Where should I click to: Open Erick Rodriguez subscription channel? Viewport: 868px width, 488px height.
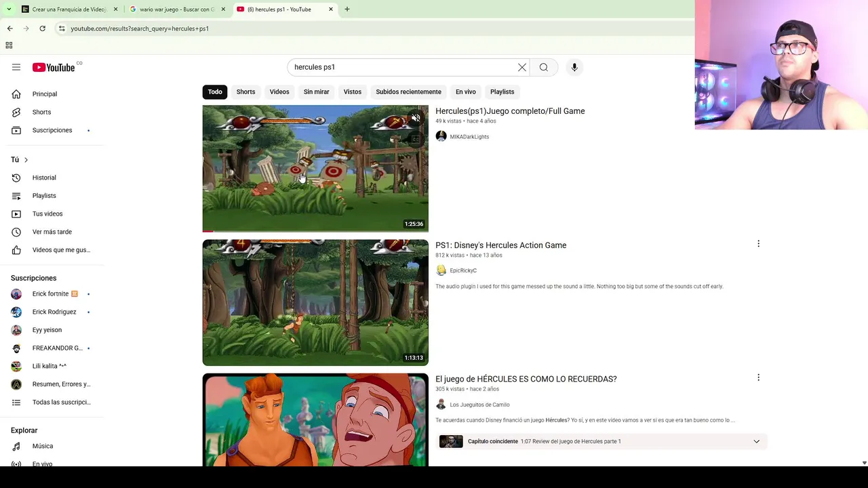coord(54,312)
